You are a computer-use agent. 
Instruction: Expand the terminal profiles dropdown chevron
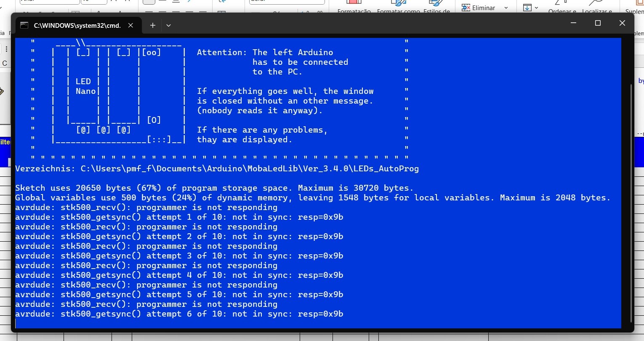(168, 25)
